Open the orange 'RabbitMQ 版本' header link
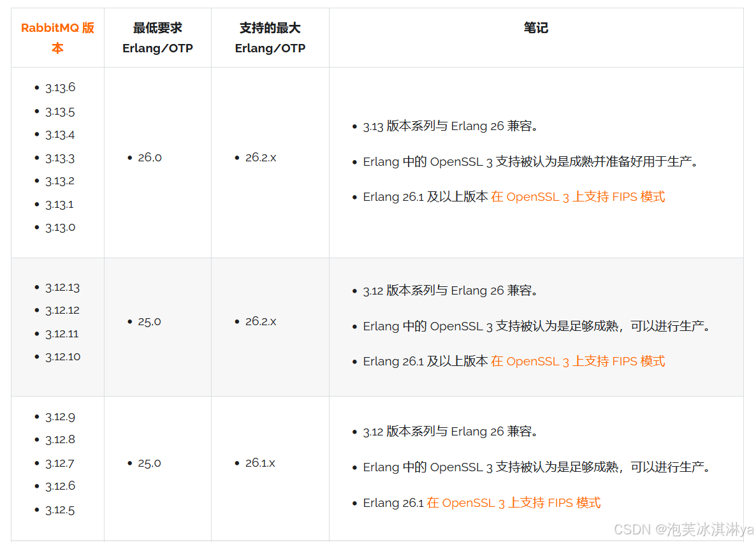Image resolution: width=756 pixels, height=542 pixels. [57, 38]
